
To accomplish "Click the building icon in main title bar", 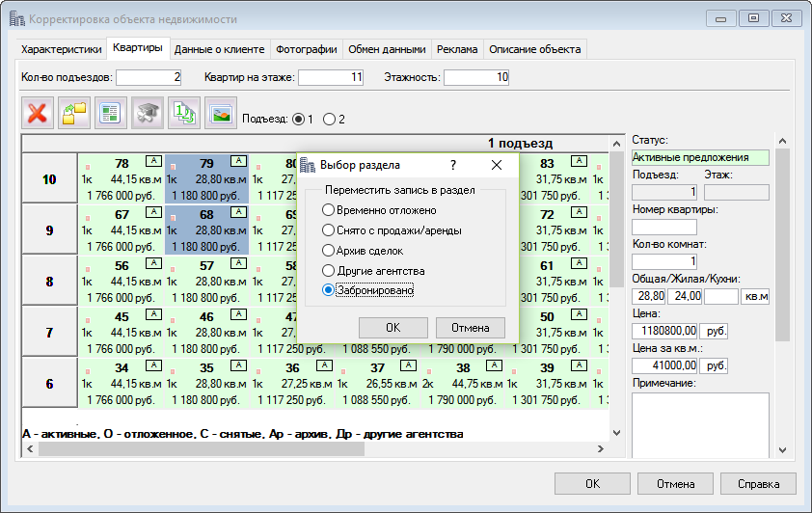I will point(16,19).
